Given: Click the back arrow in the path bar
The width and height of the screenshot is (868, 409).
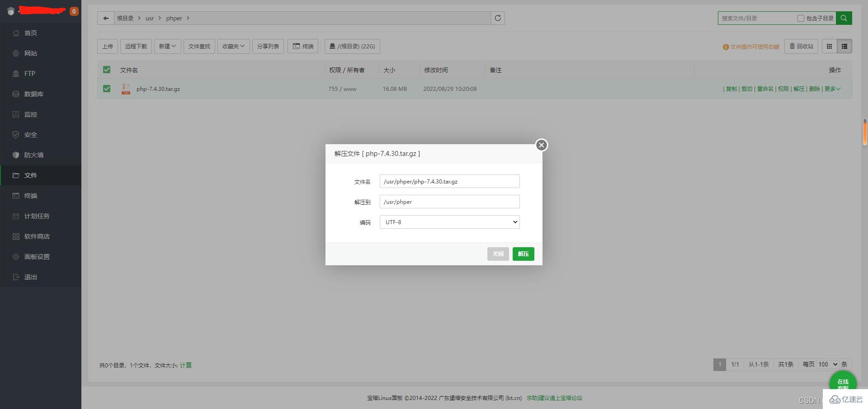Looking at the screenshot, I should (x=106, y=18).
